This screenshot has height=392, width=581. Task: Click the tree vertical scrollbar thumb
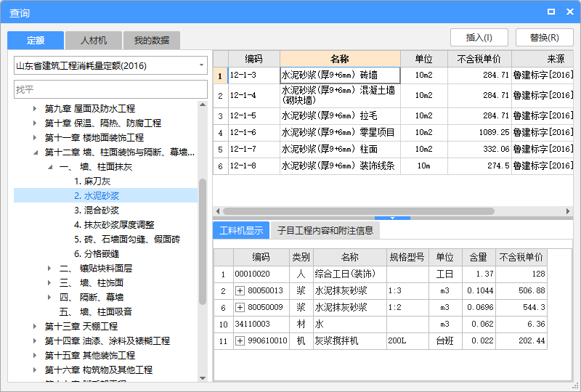[x=203, y=241]
